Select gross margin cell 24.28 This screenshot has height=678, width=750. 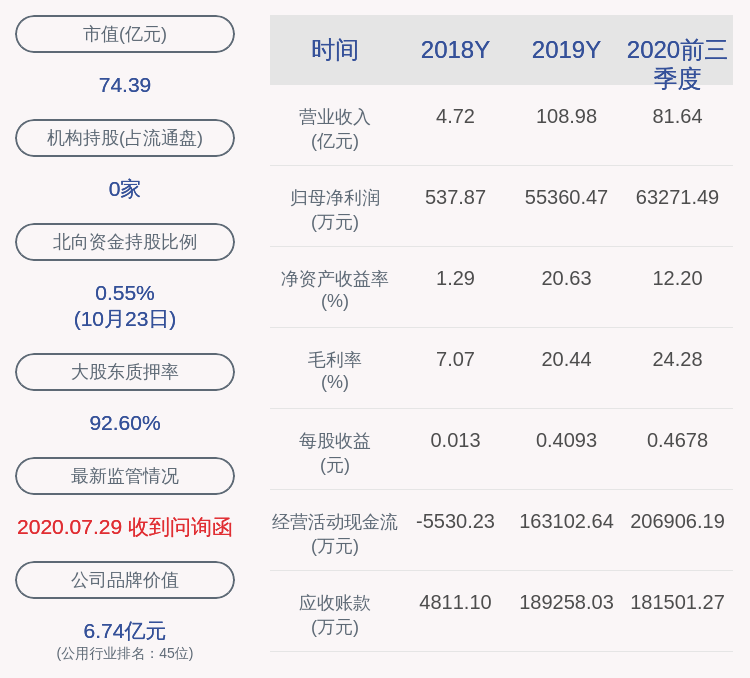tap(677, 359)
